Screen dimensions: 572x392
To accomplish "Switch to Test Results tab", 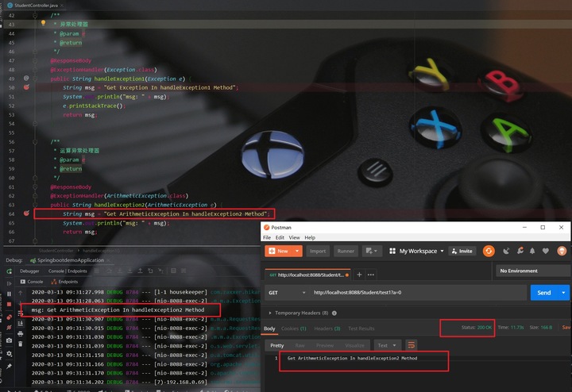I will pos(361,329).
